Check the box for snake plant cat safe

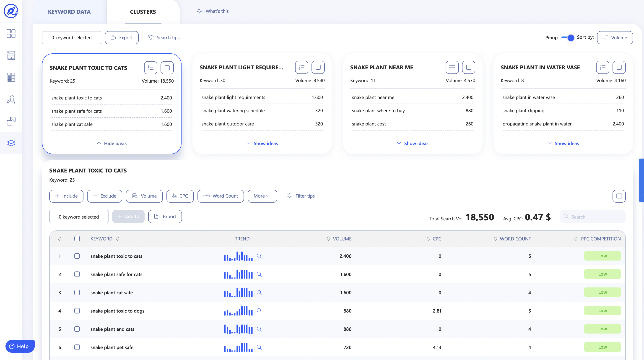pos(77,292)
